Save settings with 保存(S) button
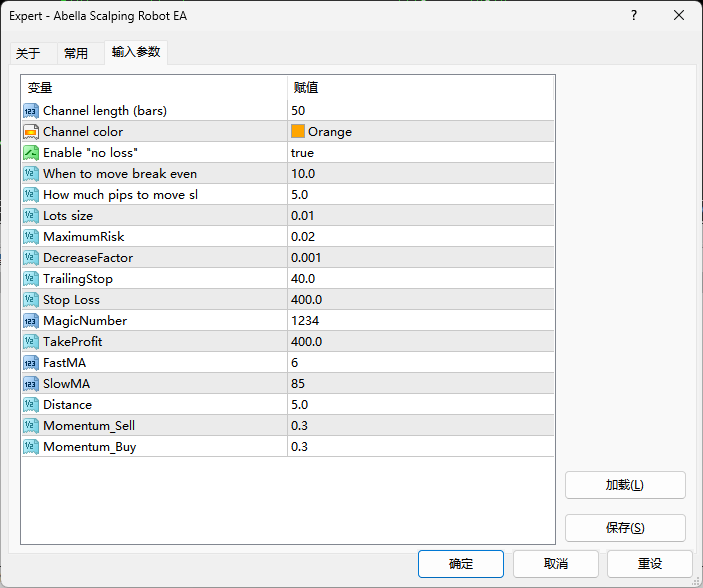Image resolution: width=703 pixels, height=588 pixels. pyautogui.click(x=625, y=528)
